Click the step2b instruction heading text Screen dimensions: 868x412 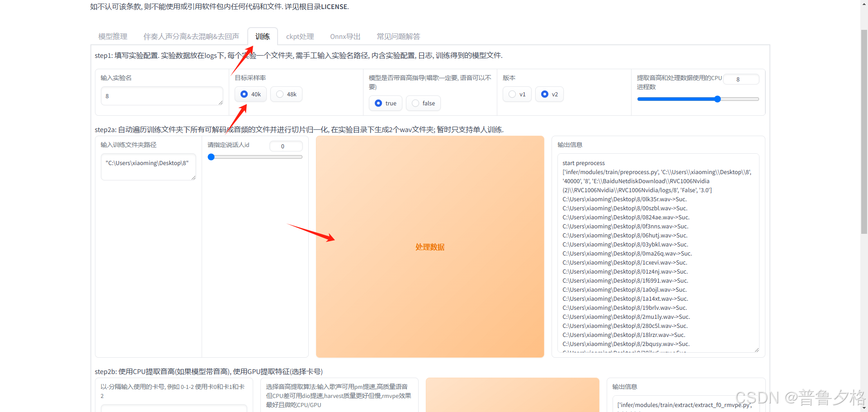click(x=208, y=371)
